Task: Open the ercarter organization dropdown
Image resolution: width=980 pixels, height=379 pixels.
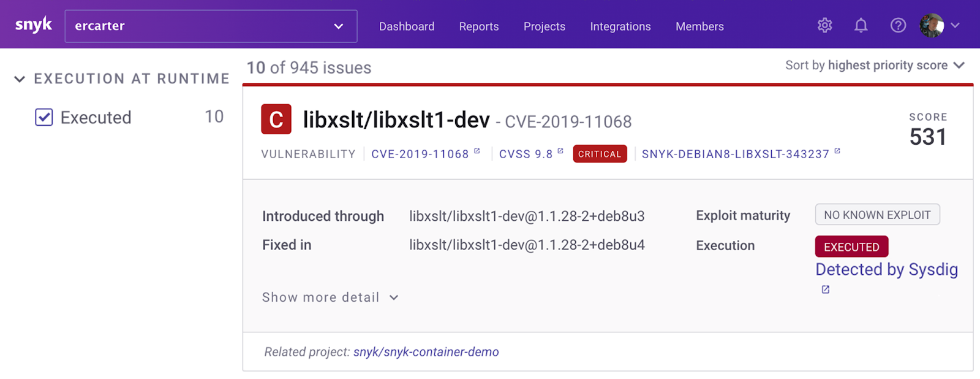Action: tap(211, 26)
